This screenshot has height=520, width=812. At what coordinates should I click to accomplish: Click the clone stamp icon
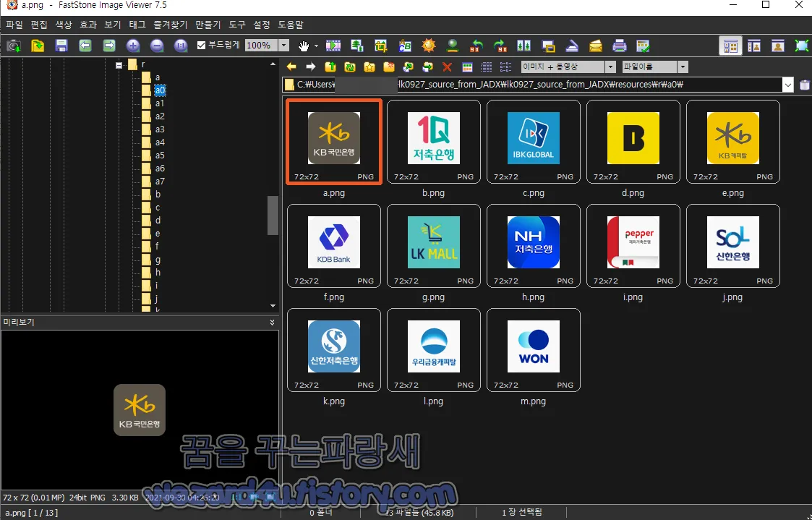[x=453, y=46]
